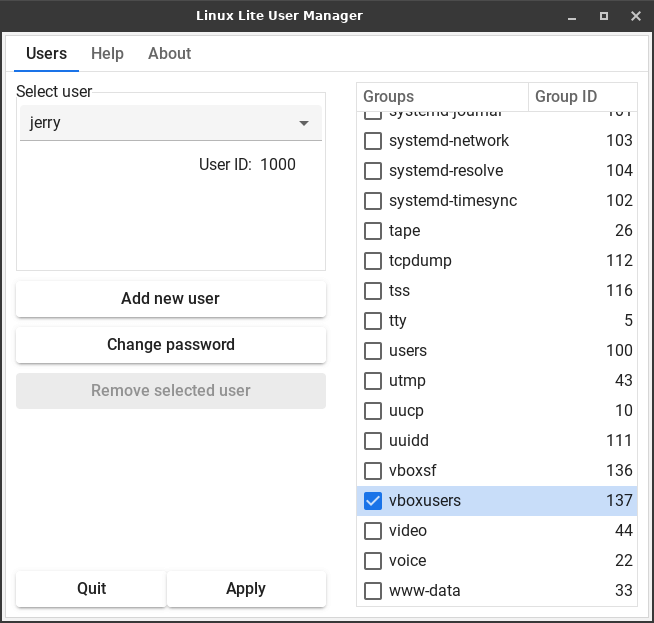Uncheck the vboxusers group checkbox

pyautogui.click(x=373, y=501)
